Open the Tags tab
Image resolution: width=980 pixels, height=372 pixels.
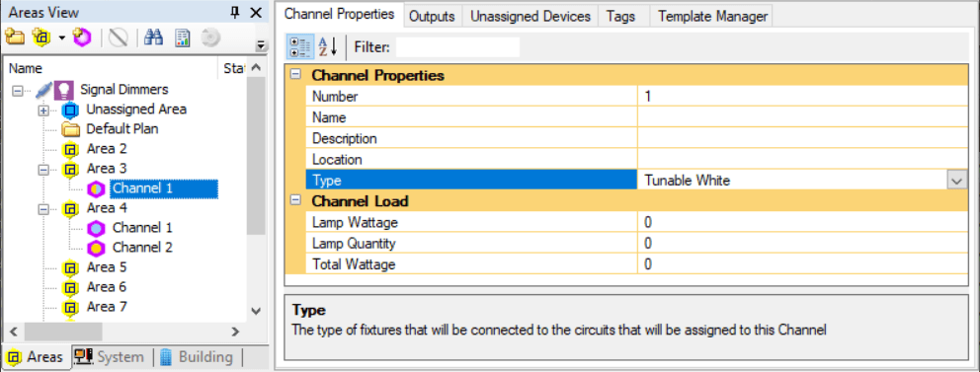(620, 16)
